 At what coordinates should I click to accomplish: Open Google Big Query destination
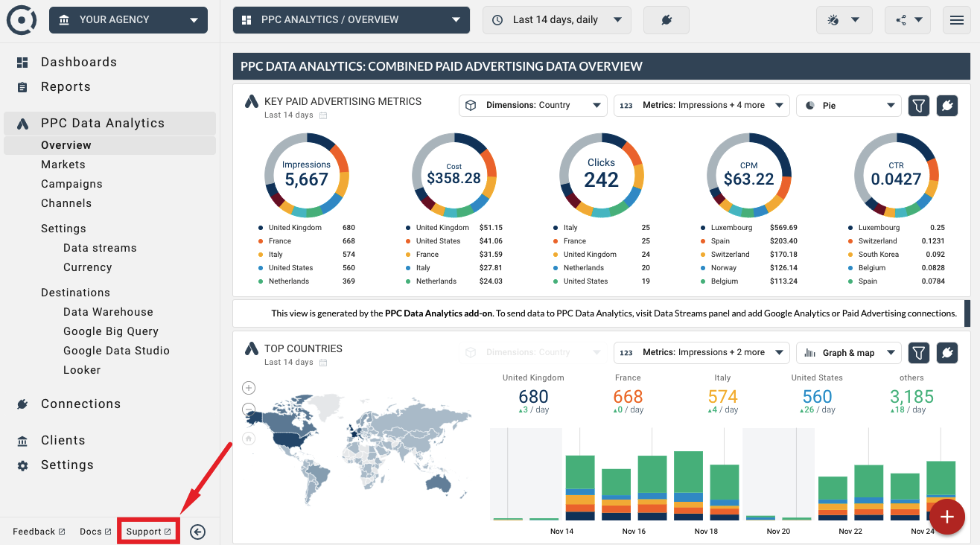pos(111,331)
